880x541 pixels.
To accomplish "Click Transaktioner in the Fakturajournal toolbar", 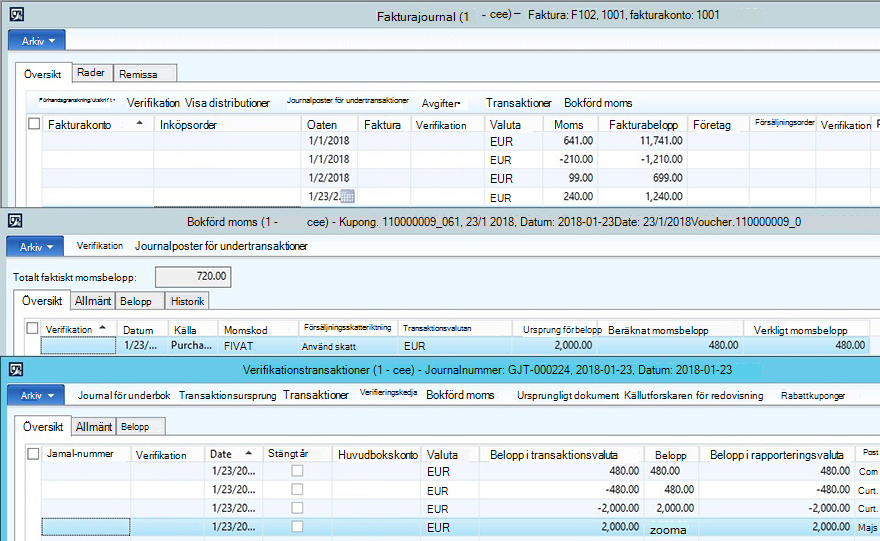I will (519, 103).
